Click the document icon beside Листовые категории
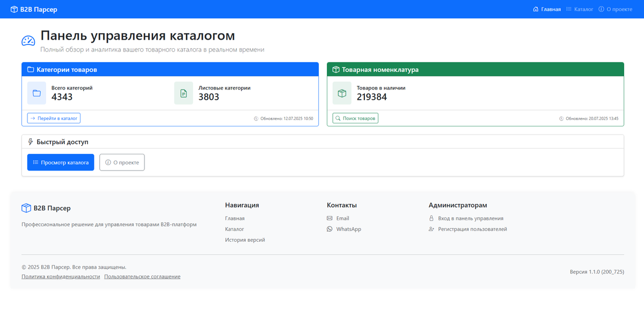The width and height of the screenshot is (644, 312). [x=183, y=93]
